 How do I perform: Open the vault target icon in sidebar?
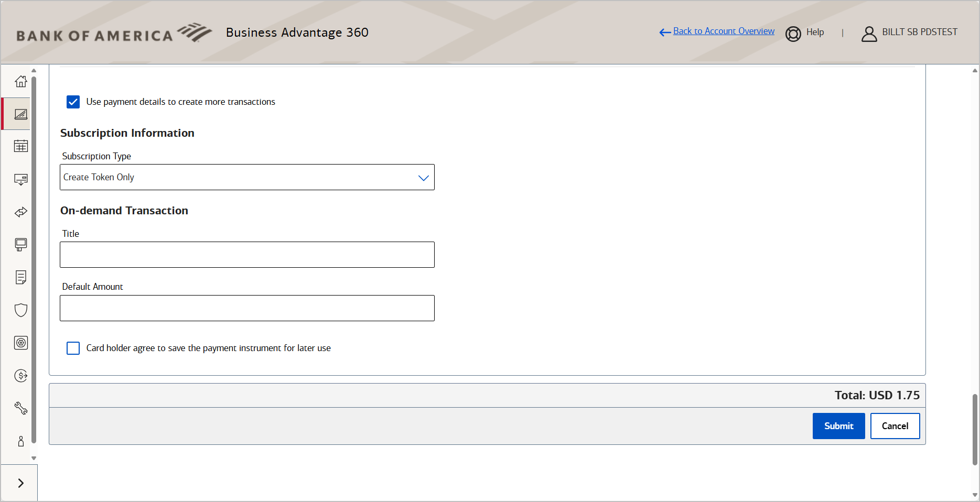coord(21,343)
